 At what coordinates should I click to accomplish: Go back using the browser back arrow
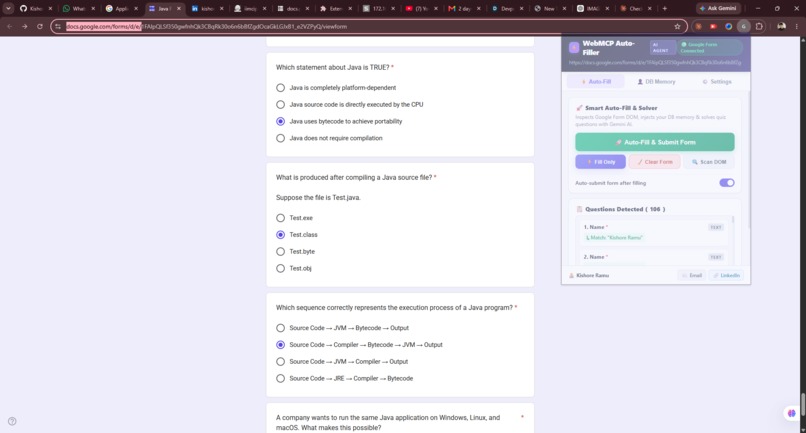[10, 26]
